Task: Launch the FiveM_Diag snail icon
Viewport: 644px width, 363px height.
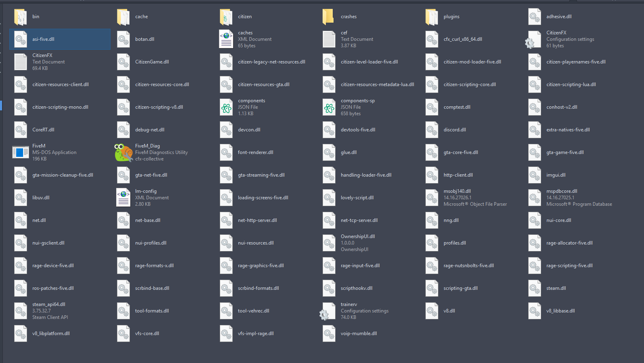Action: click(123, 153)
